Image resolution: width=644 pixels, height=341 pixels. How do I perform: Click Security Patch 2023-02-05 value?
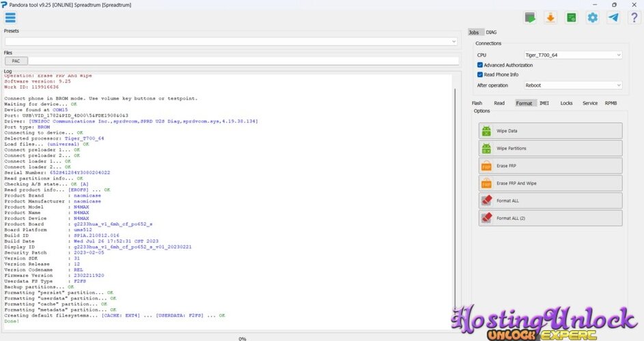click(x=89, y=253)
